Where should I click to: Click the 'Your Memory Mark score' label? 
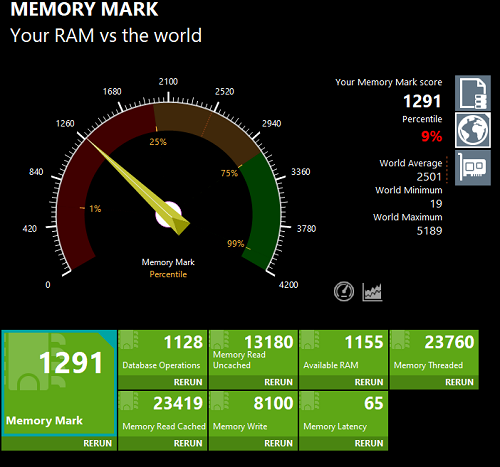pyautogui.click(x=389, y=82)
